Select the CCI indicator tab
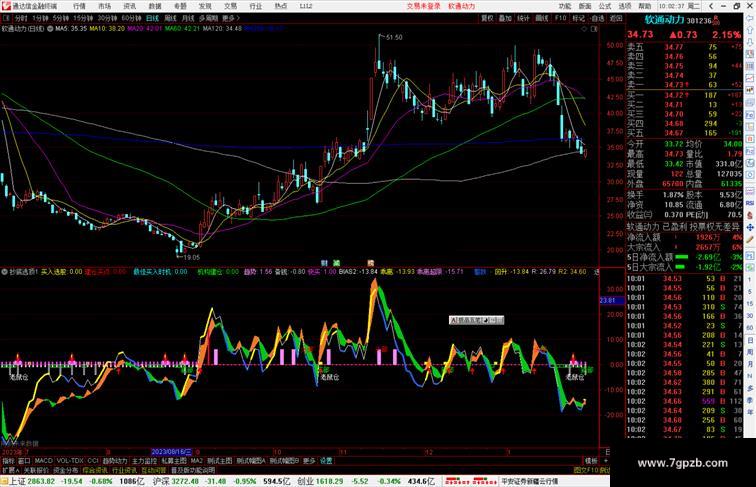This screenshot has height=487, width=756. click(x=93, y=461)
